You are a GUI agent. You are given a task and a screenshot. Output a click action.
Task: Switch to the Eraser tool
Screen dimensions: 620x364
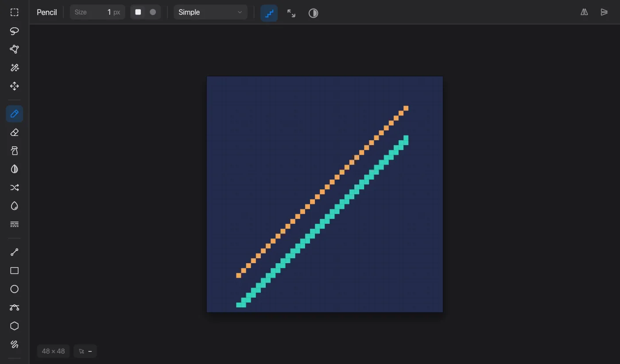coord(15,132)
